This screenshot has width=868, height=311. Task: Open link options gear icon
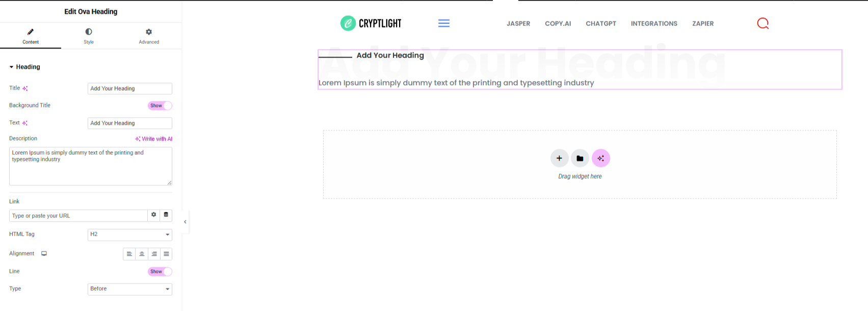point(153,215)
